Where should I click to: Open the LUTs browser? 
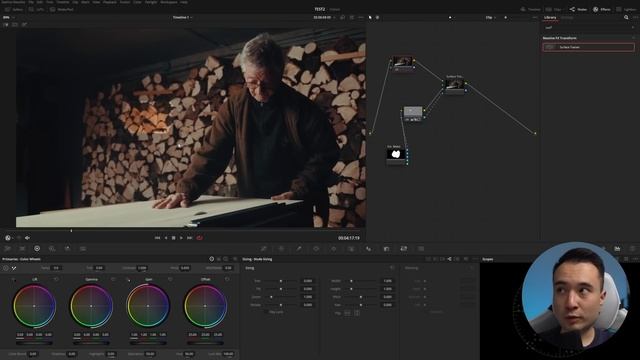(37, 9)
